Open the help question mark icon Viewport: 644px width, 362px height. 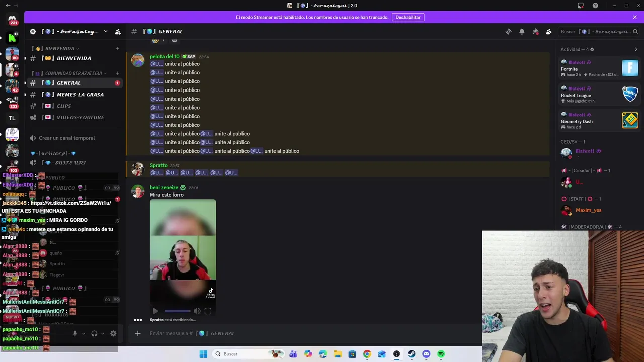point(596,6)
